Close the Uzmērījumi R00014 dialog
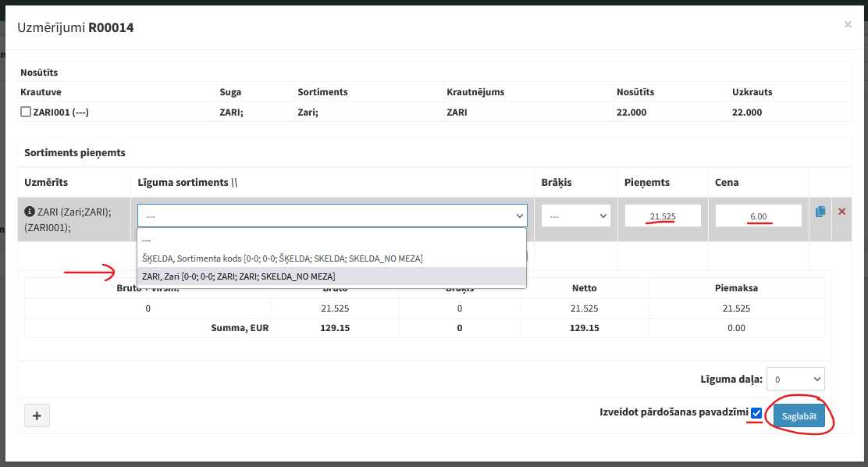The height and width of the screenshot is (467, 868). click(x=848, y=25)
